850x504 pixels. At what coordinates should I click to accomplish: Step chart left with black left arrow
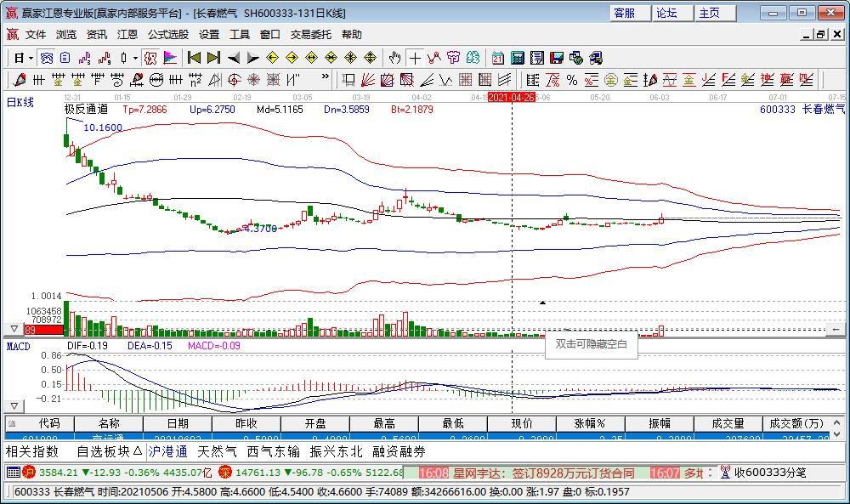tap(234, 58)
